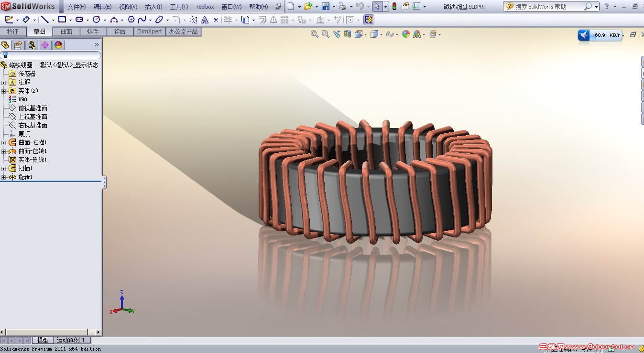The height and width of the screenshot is (353, 644).
Task: Select 实体-删除1 in the feature tree
Action: point(33,160)
